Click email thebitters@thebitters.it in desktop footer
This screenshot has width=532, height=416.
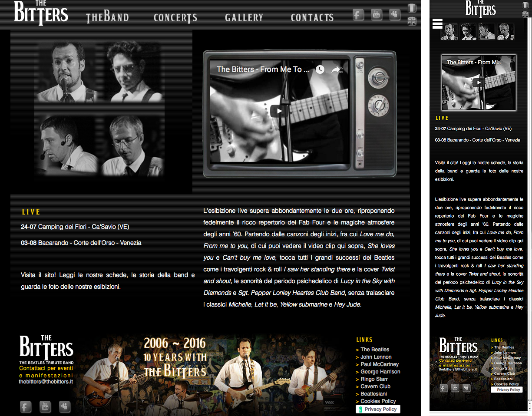(x=46, y=382)
